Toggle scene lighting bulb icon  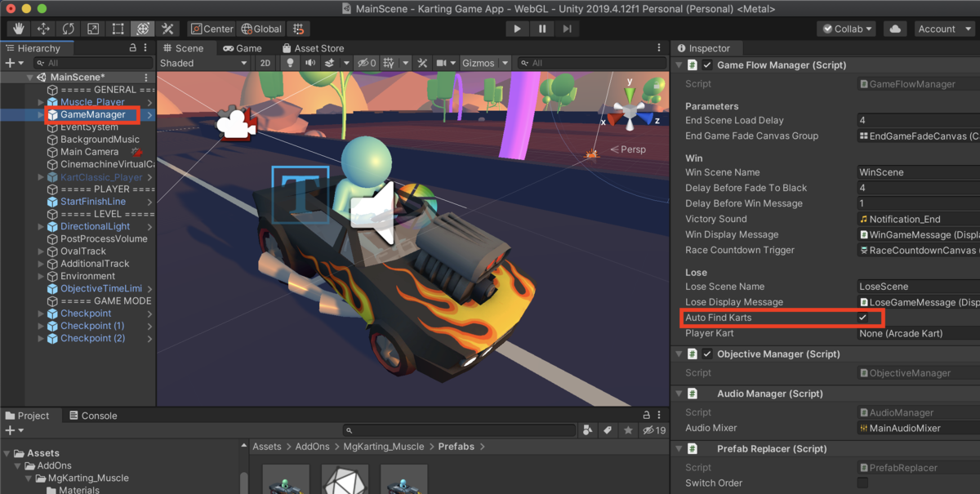click(290, 63)
